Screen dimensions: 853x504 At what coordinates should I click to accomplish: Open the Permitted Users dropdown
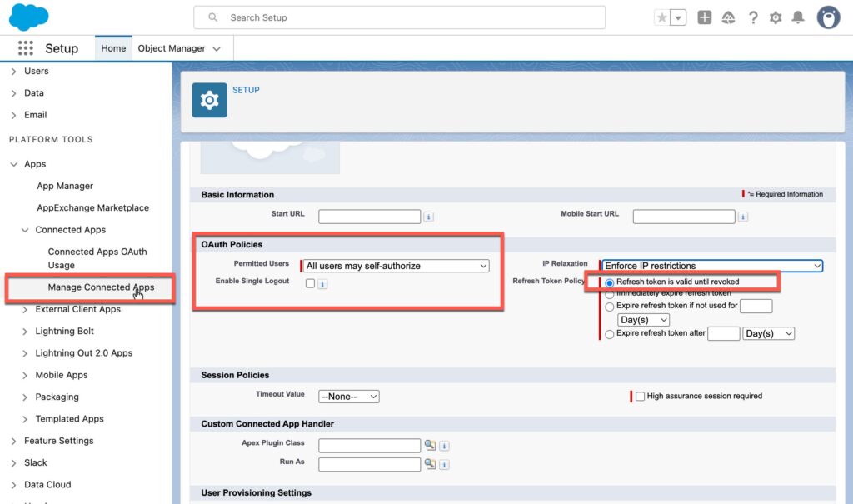coord(396,266)
